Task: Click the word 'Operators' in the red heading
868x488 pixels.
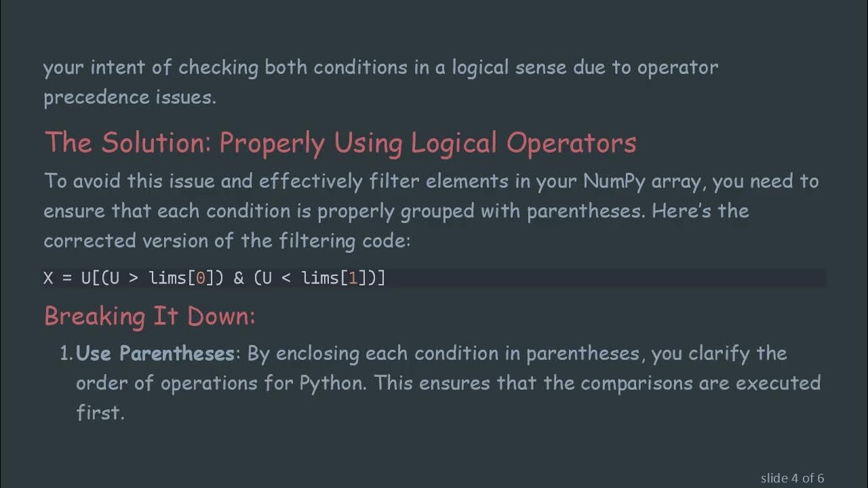Action: (571, 143)
